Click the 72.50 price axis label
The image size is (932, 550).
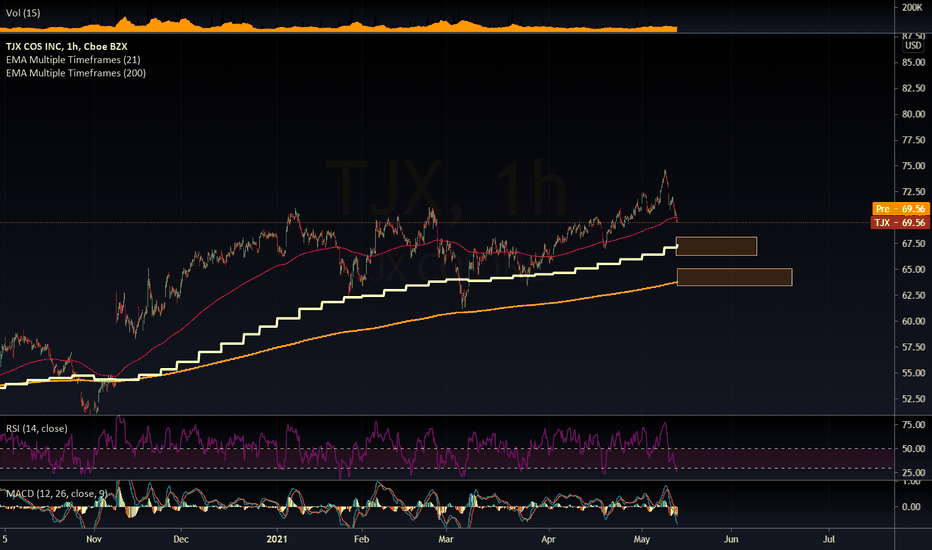point(913,191)
